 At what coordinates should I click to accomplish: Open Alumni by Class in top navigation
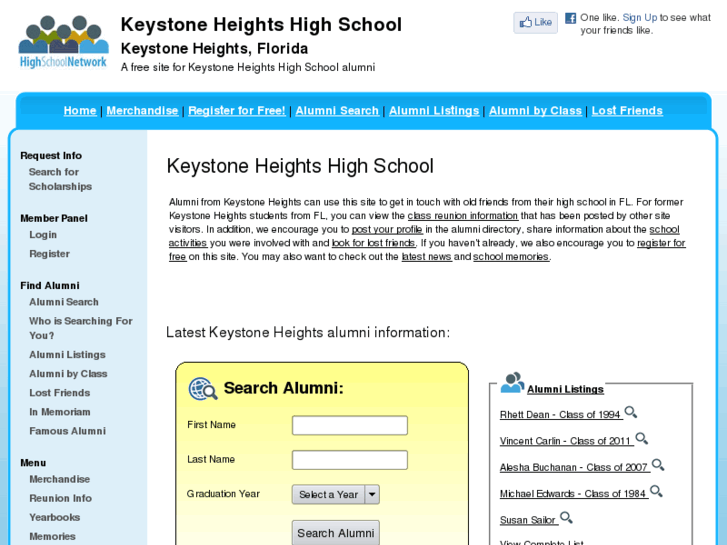(536, 111)
